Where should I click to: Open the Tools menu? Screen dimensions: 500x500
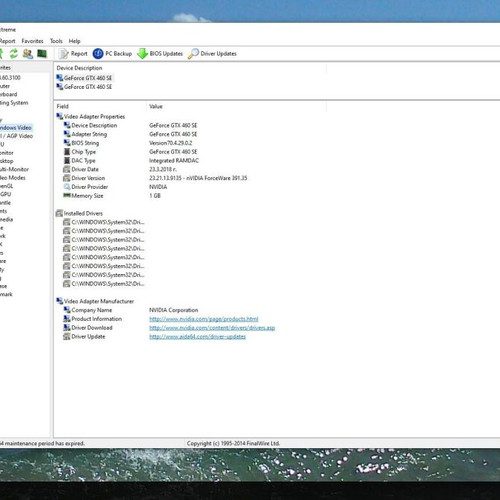[x=56, y=41]
